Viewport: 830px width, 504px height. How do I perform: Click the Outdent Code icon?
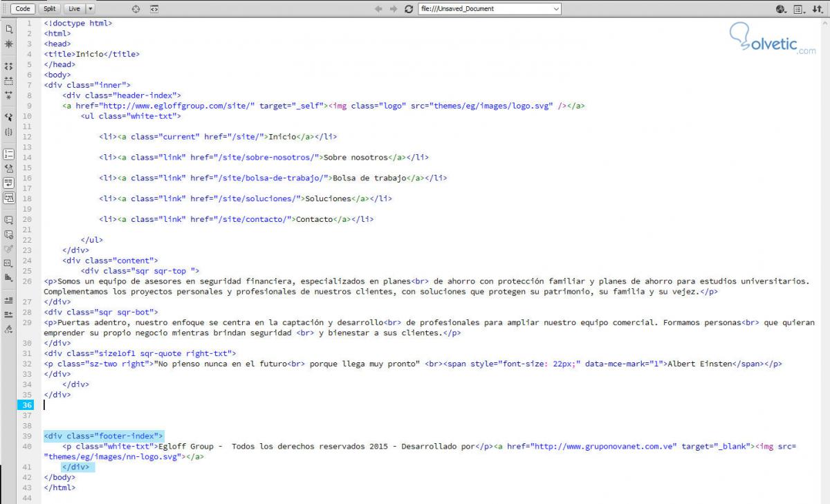click(8, 314)
